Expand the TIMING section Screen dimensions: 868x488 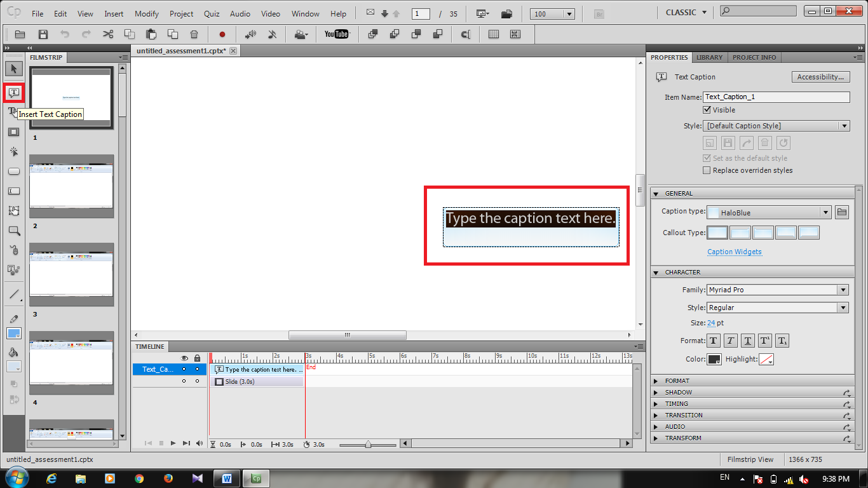point(752,403)
